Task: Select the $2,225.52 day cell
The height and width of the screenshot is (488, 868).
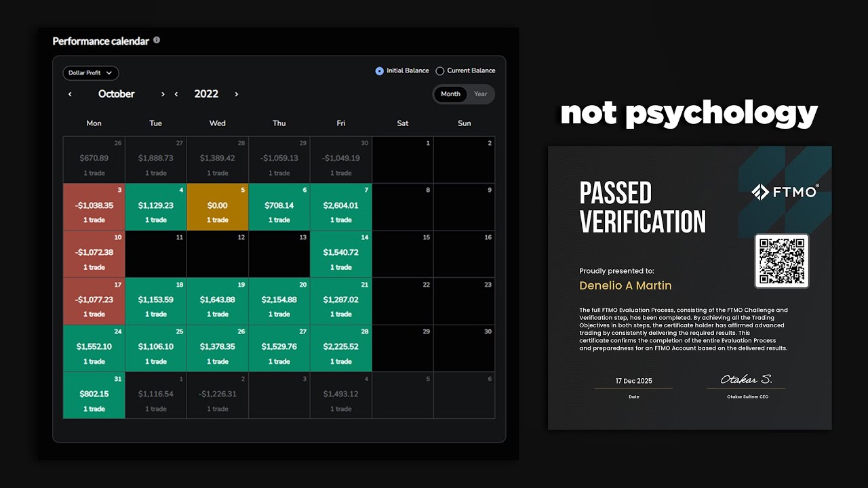Action: pyautogui.click(x=341, y=348)
